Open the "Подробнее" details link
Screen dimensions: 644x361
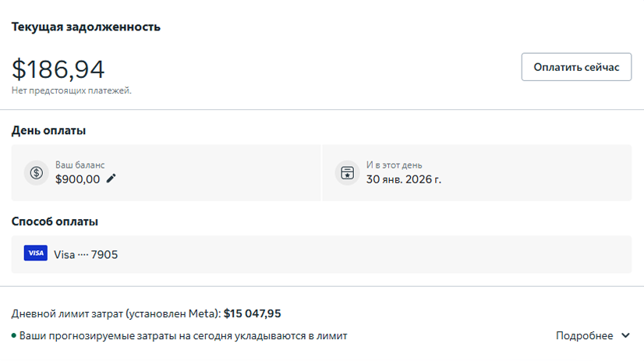pyautogui.click(x=584, y=336)
